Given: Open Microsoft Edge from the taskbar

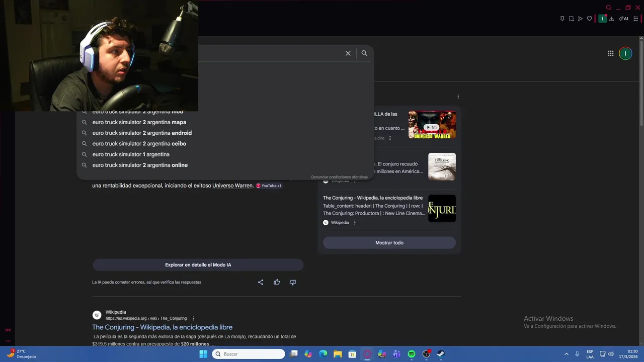Looking at the screenshot, I should click(x=323, y=354).
